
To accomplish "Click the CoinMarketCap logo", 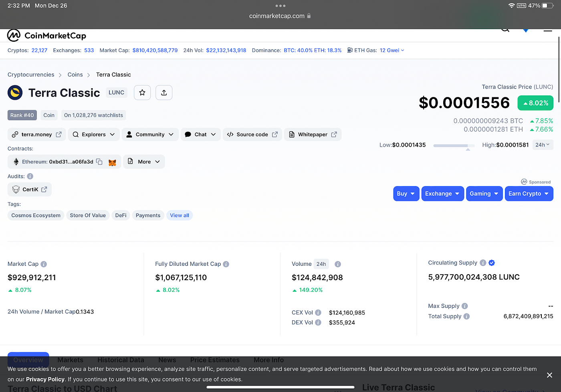I will pos(46,35).
